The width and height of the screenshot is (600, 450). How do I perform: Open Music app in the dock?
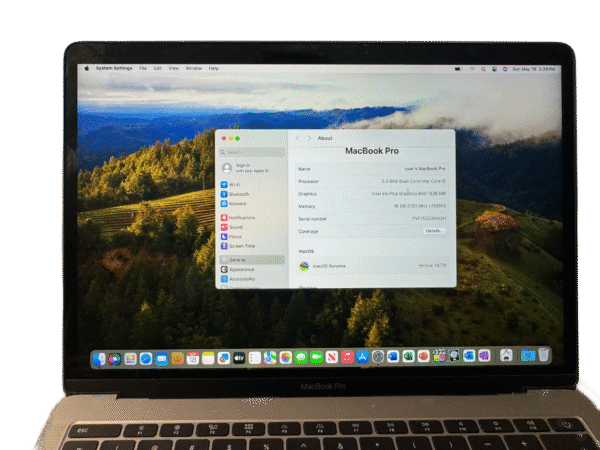point(347,357)
